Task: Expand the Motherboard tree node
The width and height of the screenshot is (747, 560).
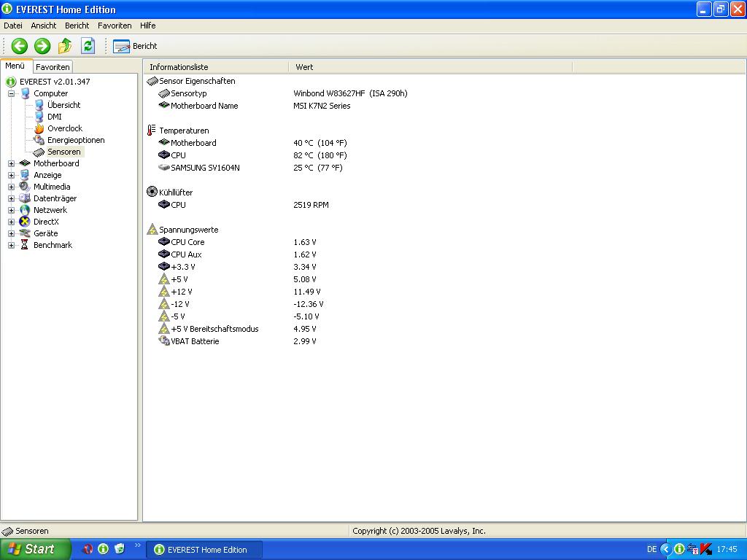Action: pos(11,164)
